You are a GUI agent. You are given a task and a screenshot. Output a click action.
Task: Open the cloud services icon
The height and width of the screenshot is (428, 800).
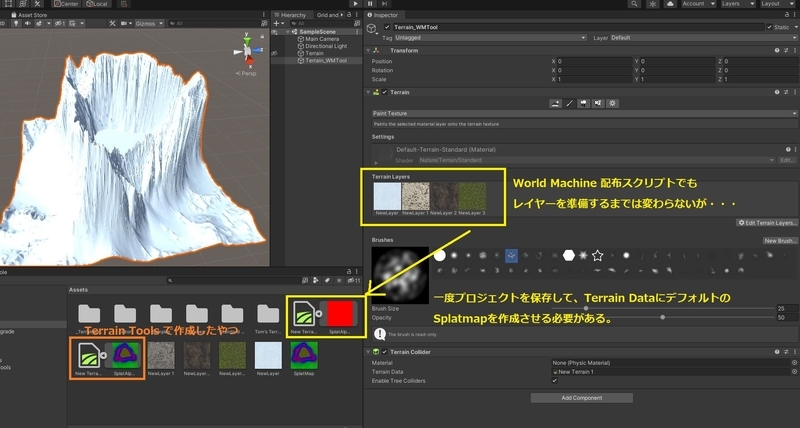coord(670,4)
